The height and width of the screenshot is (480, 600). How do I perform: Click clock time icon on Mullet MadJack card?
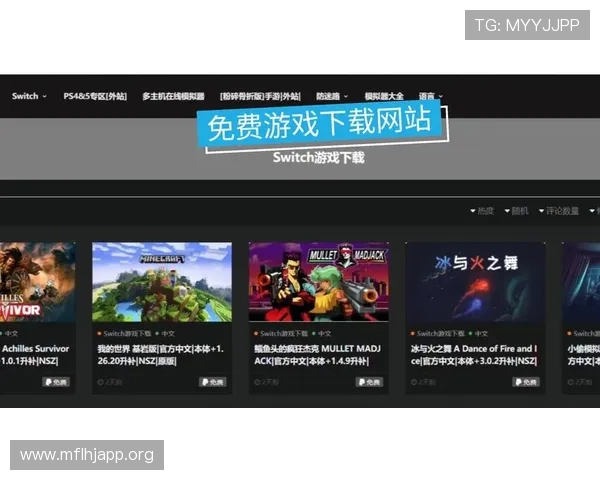click(x=257, y=382)
